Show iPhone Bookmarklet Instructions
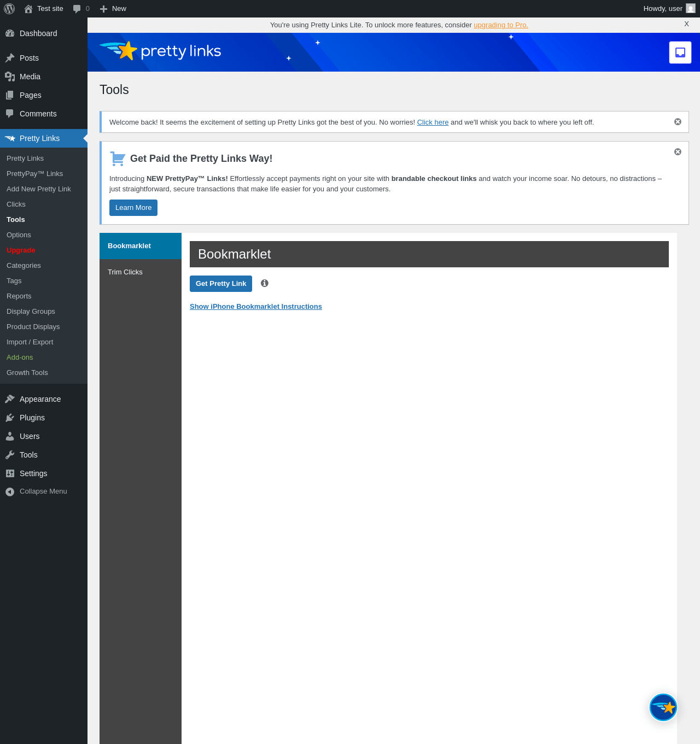This screenshot has width=700, height=744. coord(256,307)
